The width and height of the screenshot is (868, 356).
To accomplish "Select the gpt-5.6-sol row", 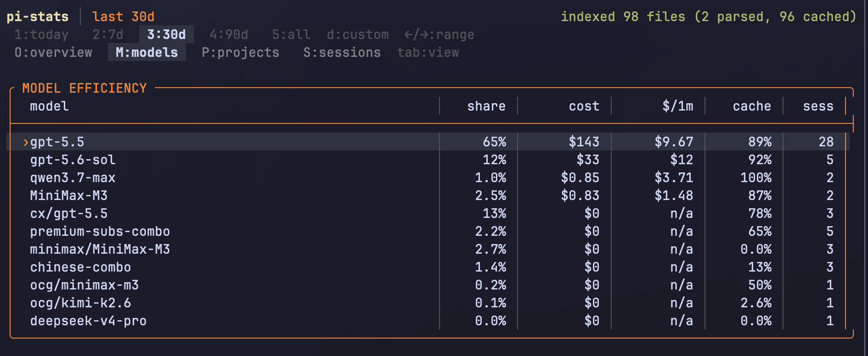I will tap(428, 160).
